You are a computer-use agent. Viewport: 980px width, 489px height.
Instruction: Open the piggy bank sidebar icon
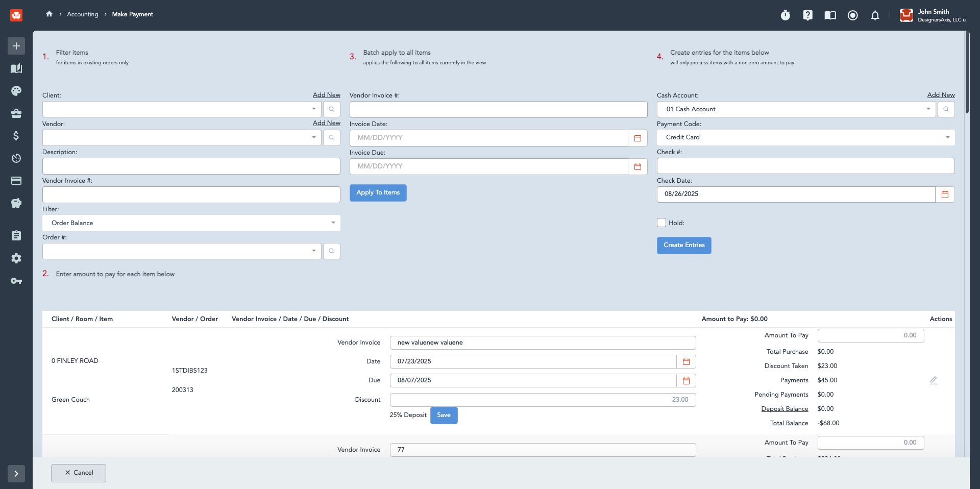tap(16, 203)
